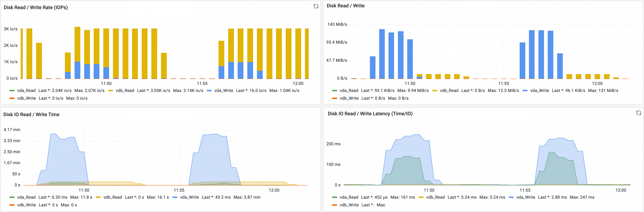Toggle vdb_Read series in IOPs legend
644x212 pixels.
pos(125,91)
